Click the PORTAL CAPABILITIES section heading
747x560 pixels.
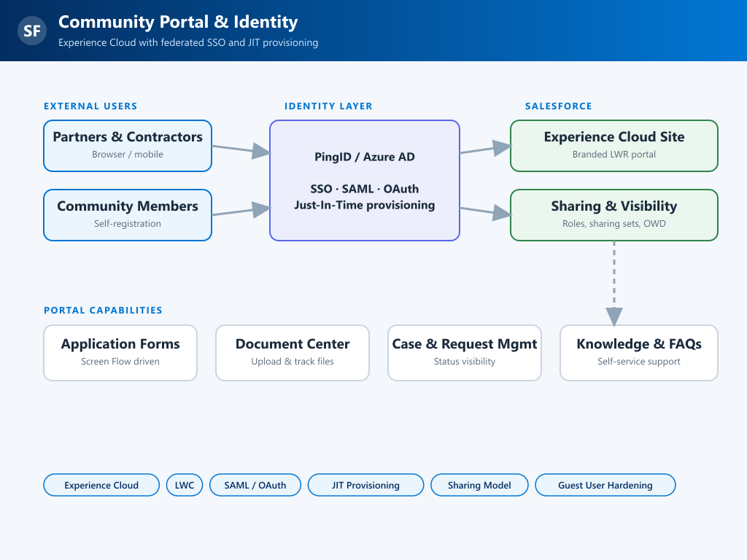[x=103, y=311]
